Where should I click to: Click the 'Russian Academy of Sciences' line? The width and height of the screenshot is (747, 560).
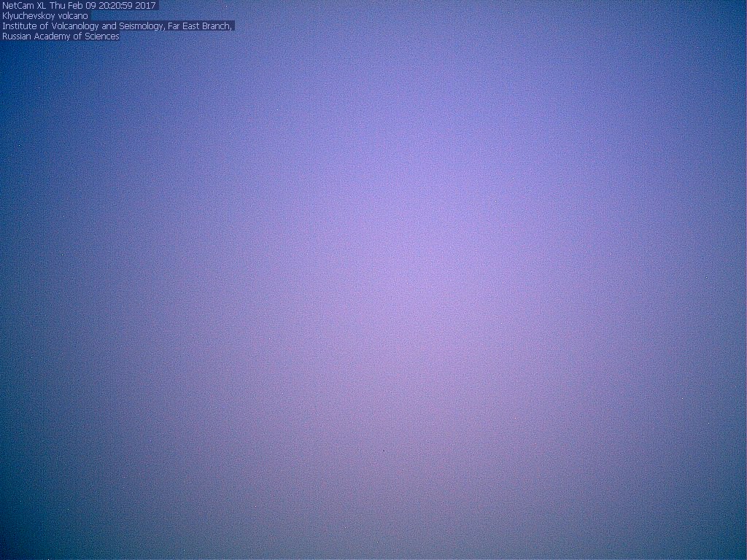[61, 36]
